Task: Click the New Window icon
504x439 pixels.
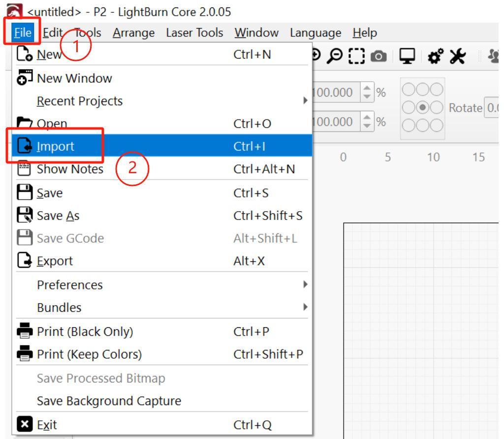Action: tap(25, 77)
